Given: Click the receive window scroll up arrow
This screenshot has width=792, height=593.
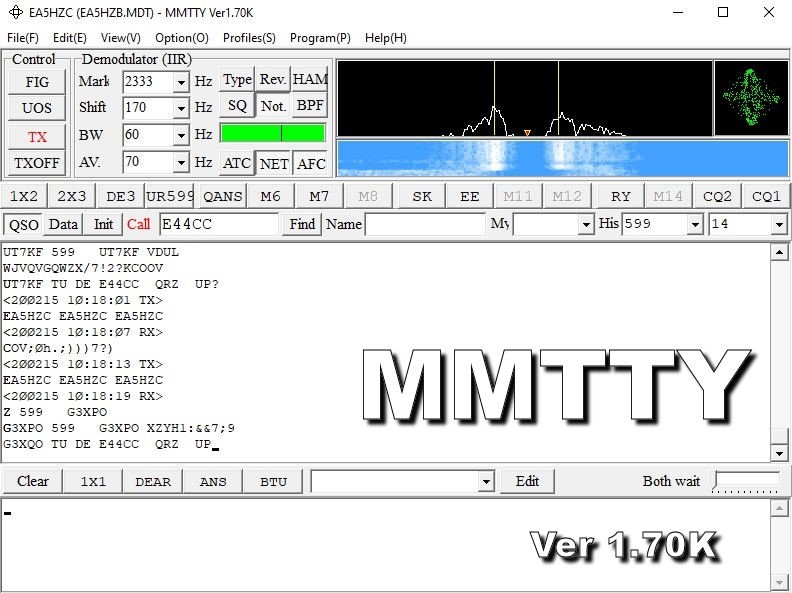Looking at the screenshot, I should [779, 252].
